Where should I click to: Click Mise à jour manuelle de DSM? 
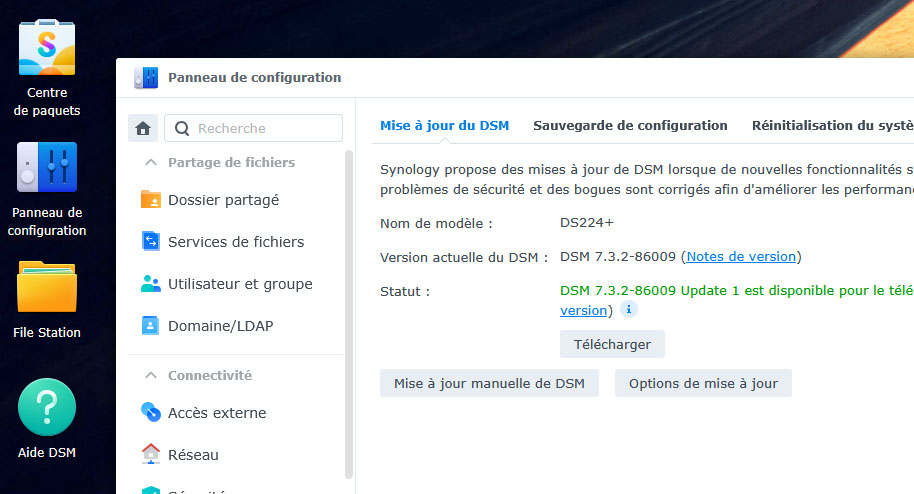(489, 383)
